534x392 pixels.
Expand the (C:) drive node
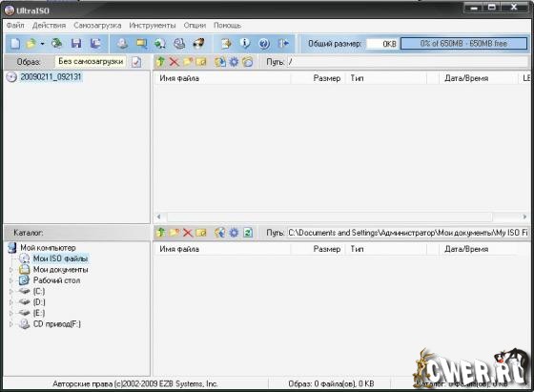pos(11,292)
